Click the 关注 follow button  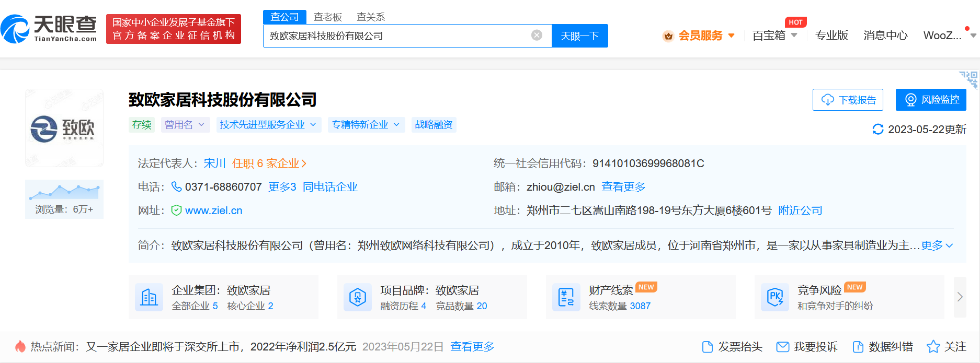(x=946, y=347)
